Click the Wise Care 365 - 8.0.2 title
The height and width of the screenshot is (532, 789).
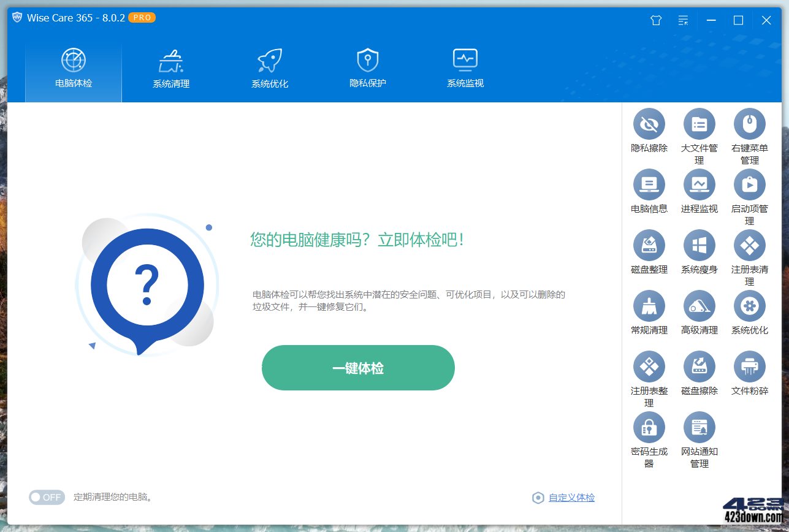click(76, 18)
